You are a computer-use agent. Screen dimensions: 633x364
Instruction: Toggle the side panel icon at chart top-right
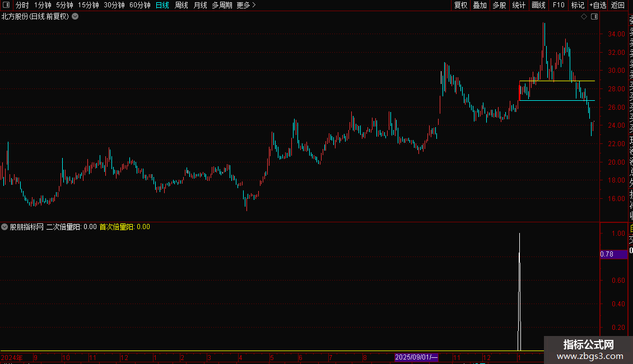click(x=594, y=17)
